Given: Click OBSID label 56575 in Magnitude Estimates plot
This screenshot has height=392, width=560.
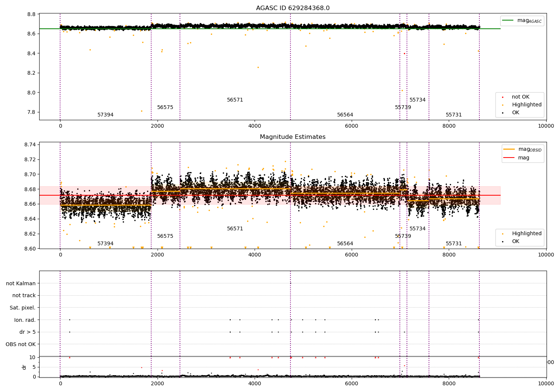Looking at the screenshot, I should pos(165,236).
